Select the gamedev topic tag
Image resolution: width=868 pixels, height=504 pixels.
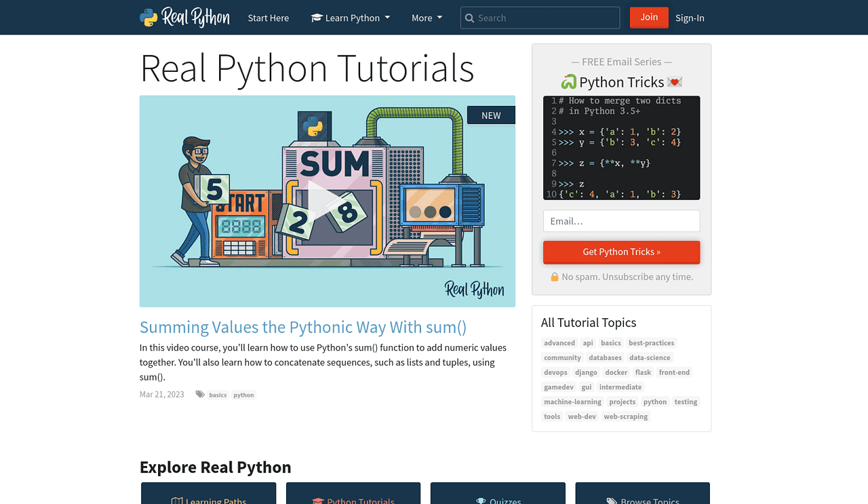(559, 387)
